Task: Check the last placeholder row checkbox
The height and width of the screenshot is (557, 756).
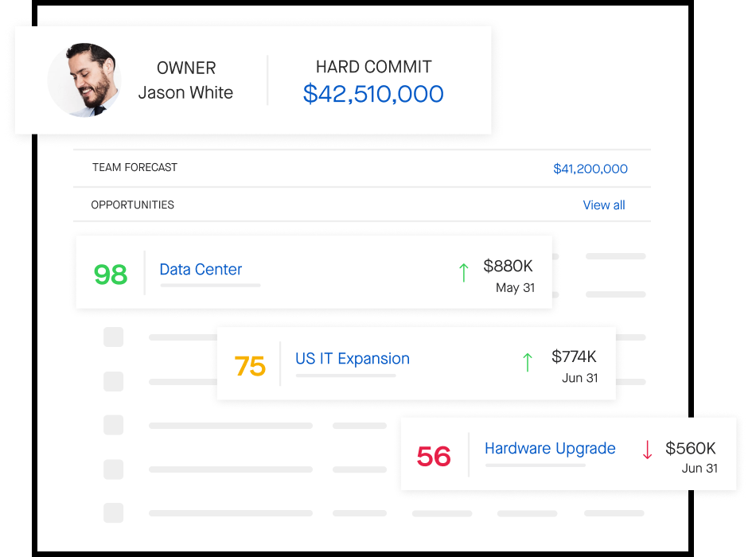Action: tap(113, 513)
